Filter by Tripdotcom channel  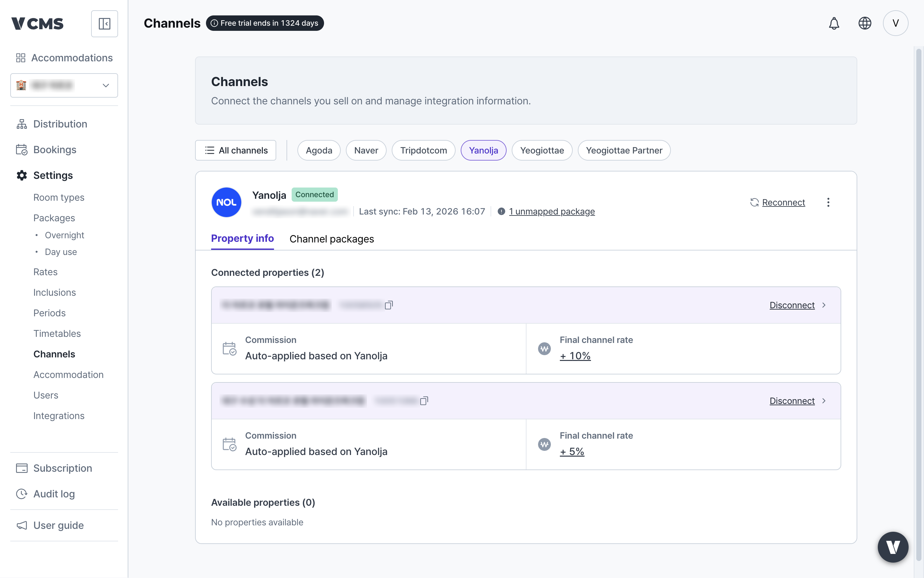(424, 150)
